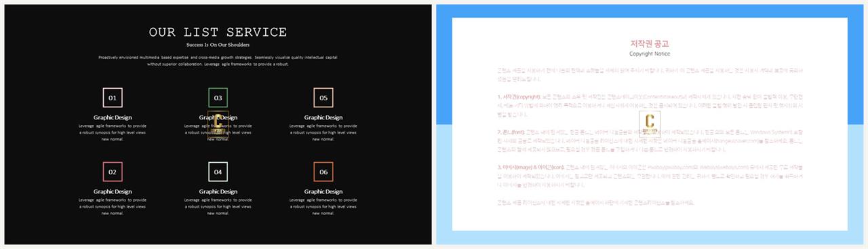Click the Copyright Notice subtitle

[650, 53]
